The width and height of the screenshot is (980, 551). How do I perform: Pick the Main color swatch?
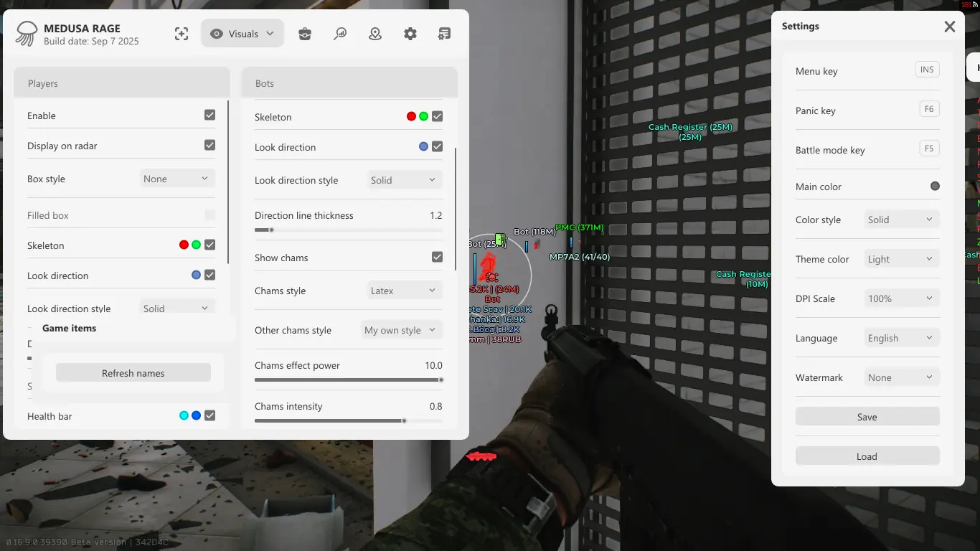935,187
